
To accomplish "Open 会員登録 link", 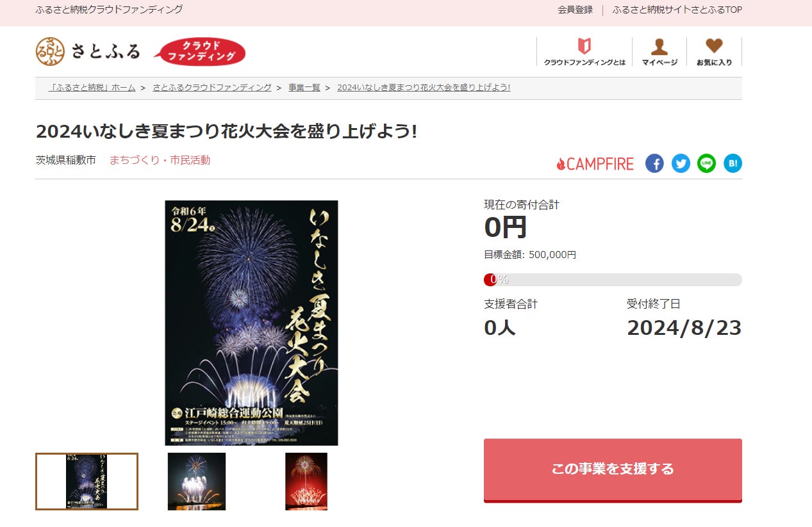I will click(575, 10).
